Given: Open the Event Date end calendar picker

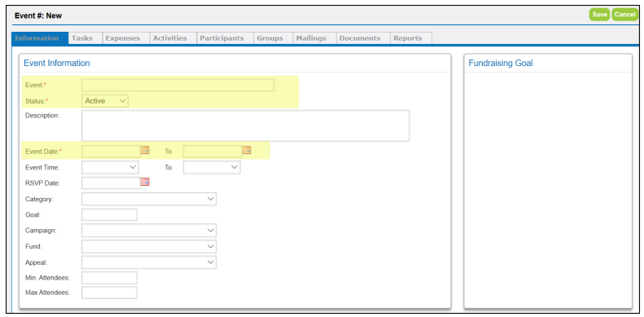Looking at the screenshot, I should [x=247, y=150].
